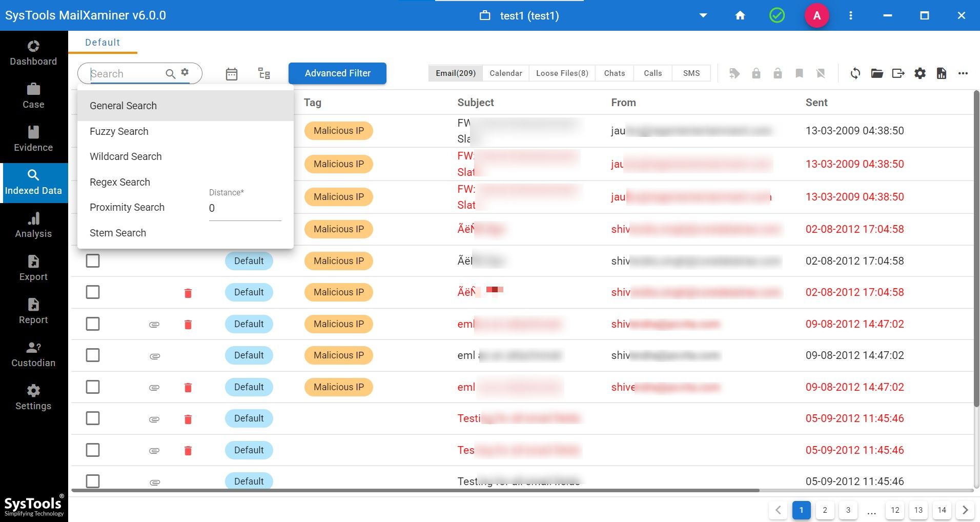Image resolution: width=980 pixels, height=522 pixels.
Task: Click the report document chart icon
Action: click(942, 73)
